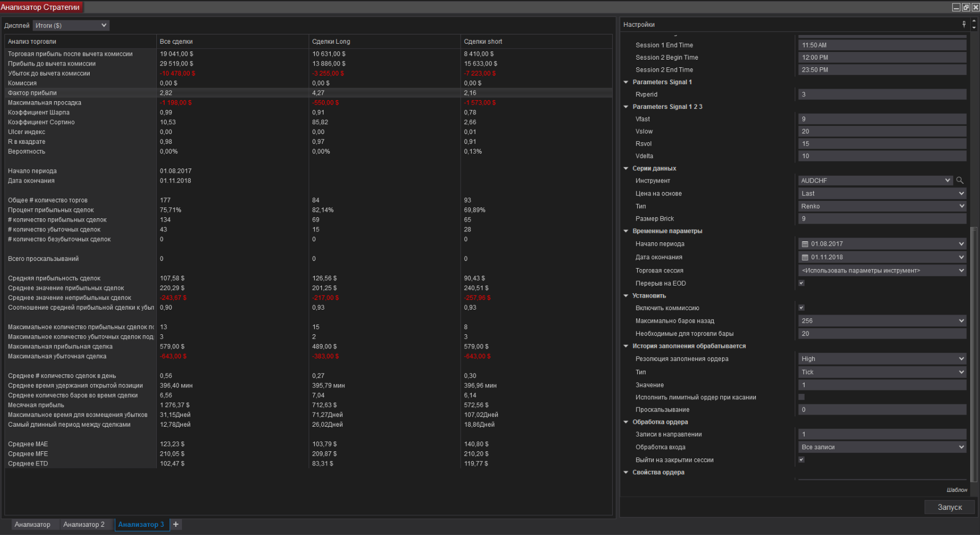
Task: Select the Анализатор 3 tab
Action: click(141, 524)
